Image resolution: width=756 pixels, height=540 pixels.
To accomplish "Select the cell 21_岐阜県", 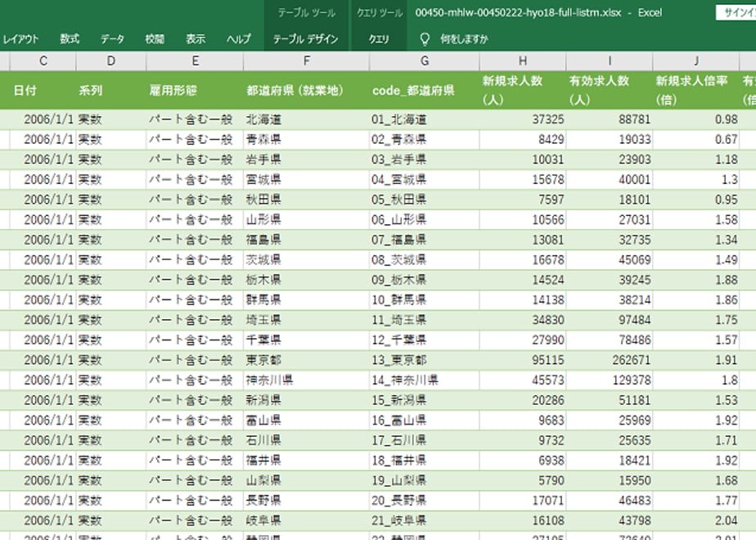I will pos(425,520).
